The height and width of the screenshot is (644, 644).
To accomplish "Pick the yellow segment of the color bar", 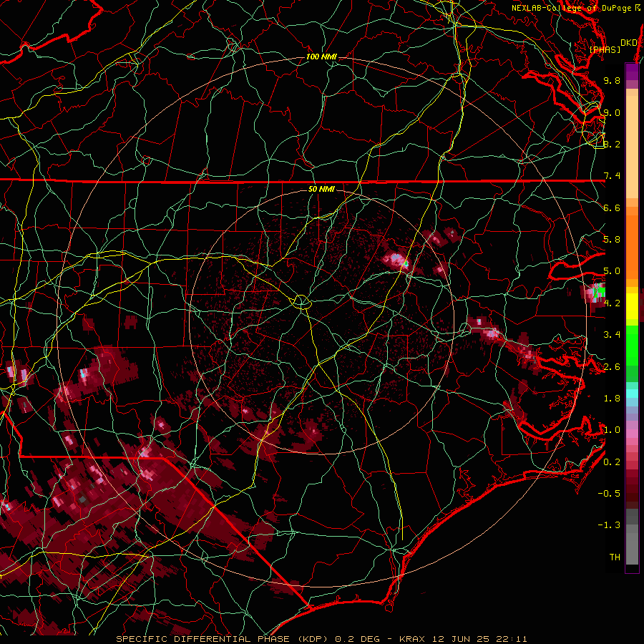I will tap(632, 306).
